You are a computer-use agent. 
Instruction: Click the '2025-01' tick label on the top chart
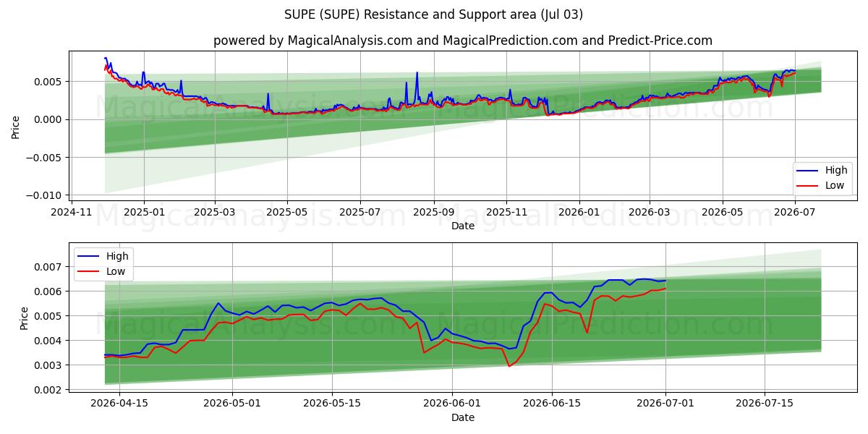[144, 212]
